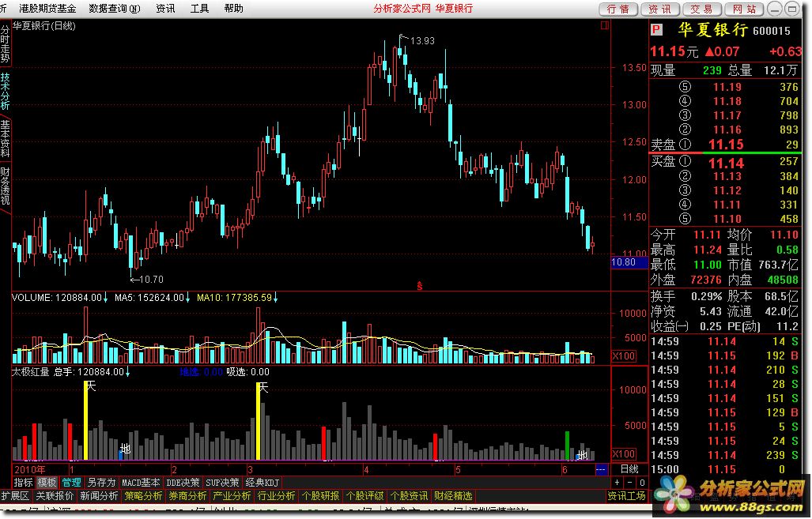Open the 关联报价 tab
The height and width of the screenshot is (519, 812).
point(55,496)
